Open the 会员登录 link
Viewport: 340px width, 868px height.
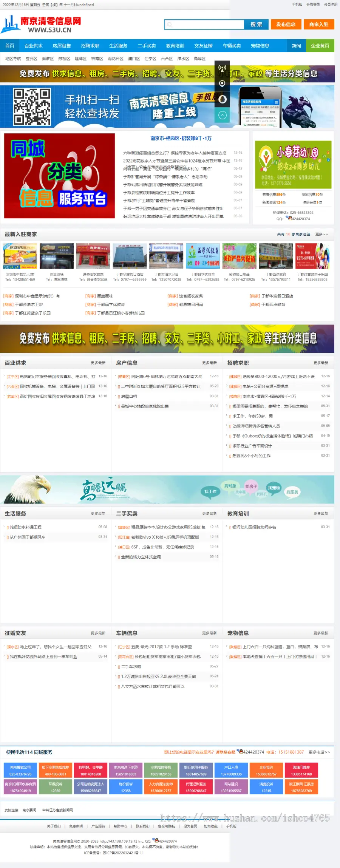(313, 5)
